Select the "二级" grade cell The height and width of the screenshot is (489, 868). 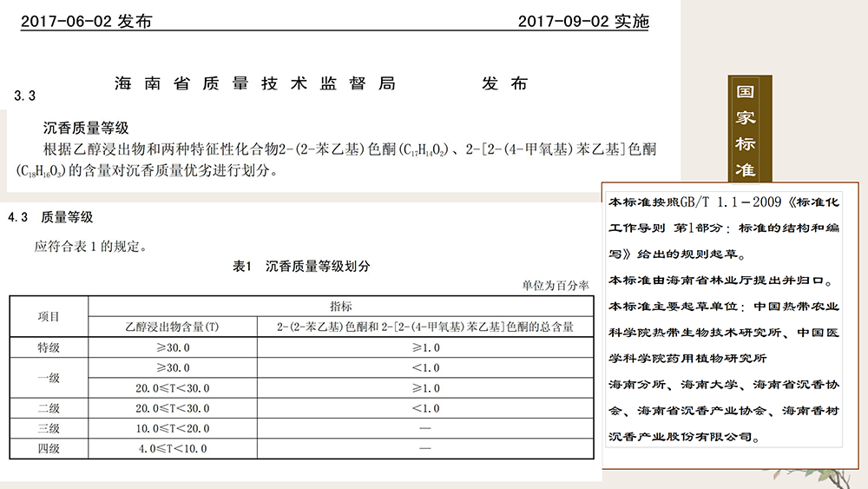(49, 408)
